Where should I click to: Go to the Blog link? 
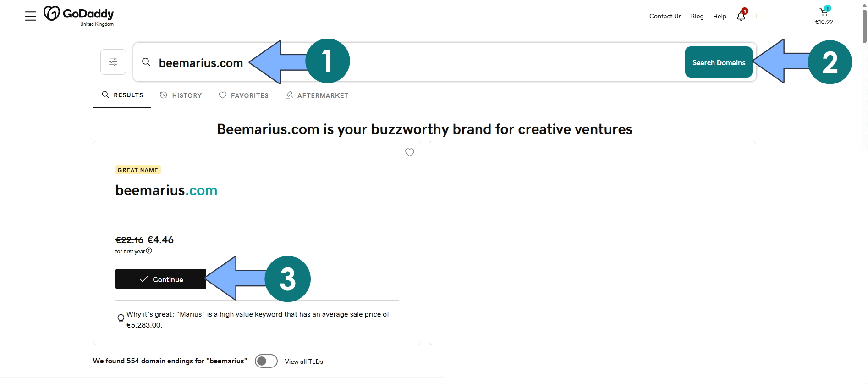pos(697,16)
